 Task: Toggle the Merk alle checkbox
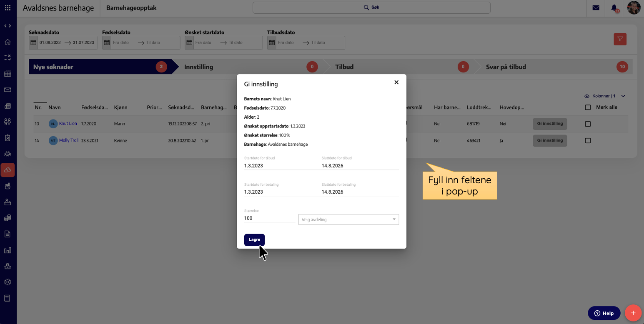point(588,107)
